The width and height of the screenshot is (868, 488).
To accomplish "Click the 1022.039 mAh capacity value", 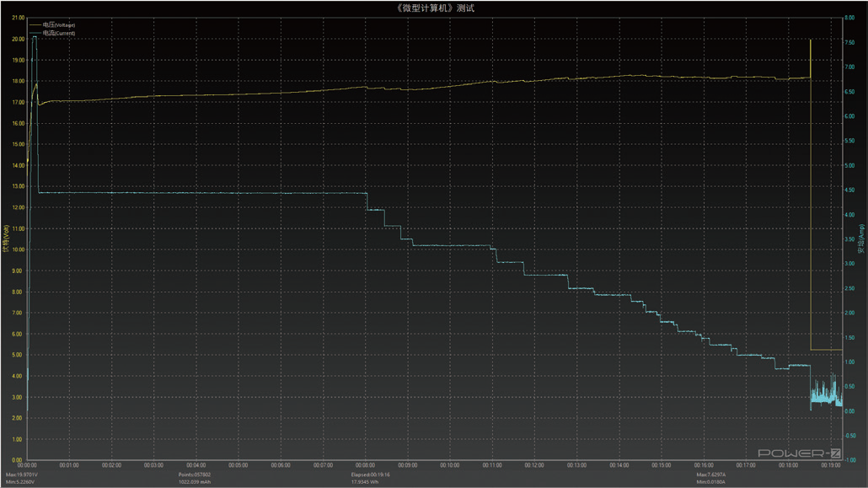I will tap(195, 482).
